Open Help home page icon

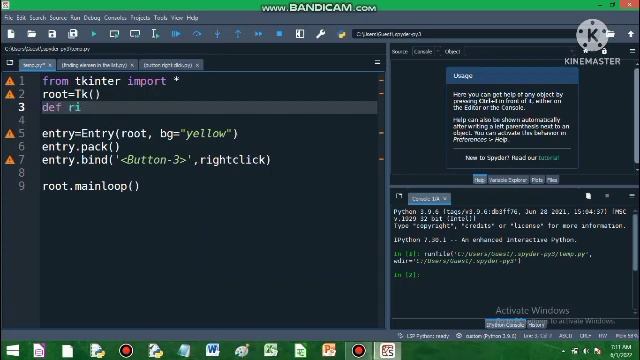[586, 51]
